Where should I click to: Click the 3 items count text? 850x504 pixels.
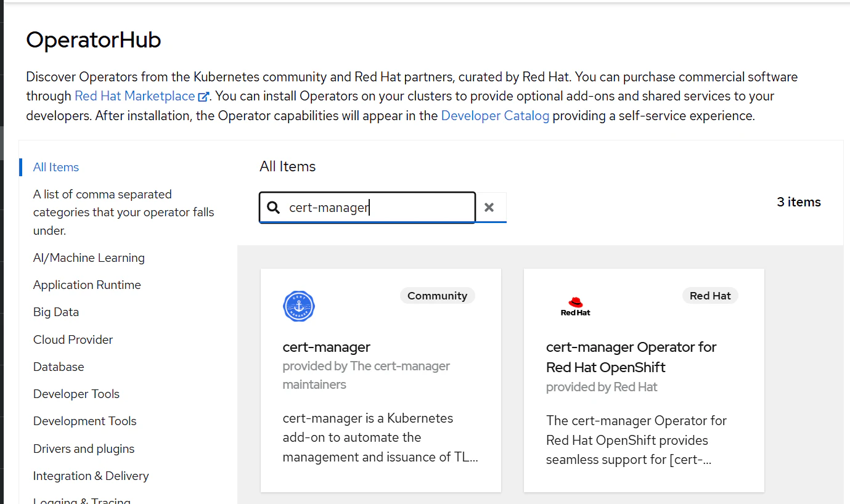pos(799,202)
